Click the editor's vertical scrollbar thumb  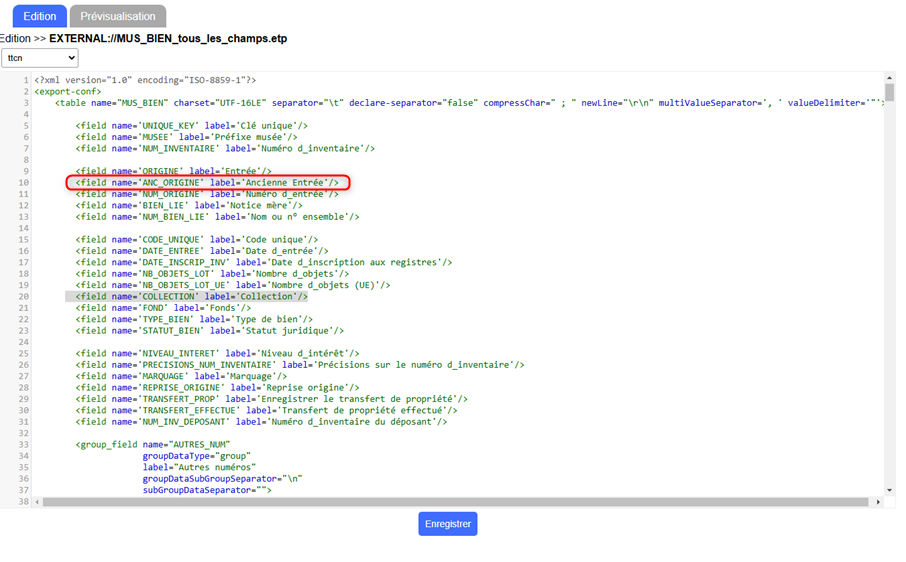pos(889,93)
